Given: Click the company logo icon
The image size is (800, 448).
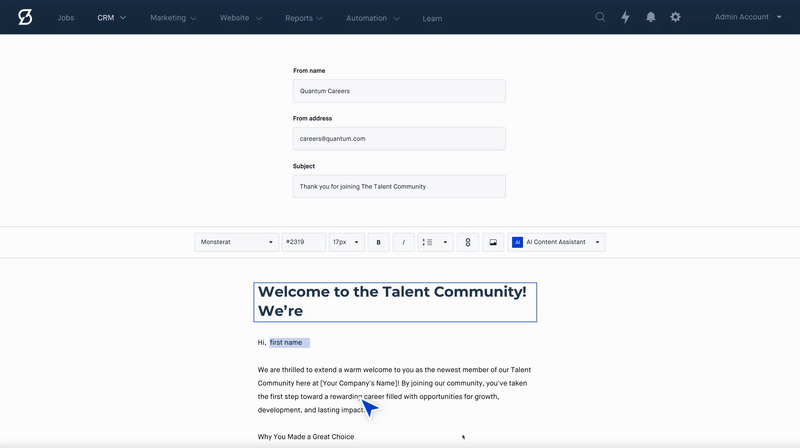Looking at the screenshot, I should tap(25, 17).
